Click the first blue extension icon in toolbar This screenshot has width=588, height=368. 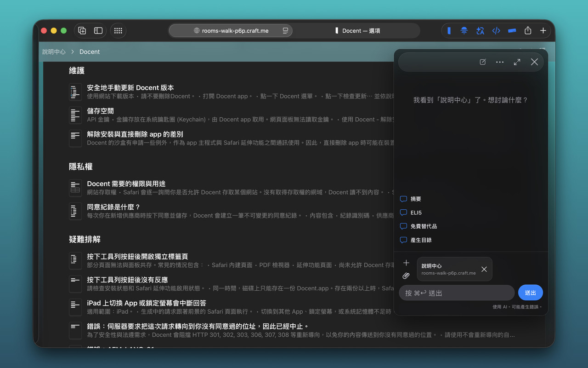point(449,31)
